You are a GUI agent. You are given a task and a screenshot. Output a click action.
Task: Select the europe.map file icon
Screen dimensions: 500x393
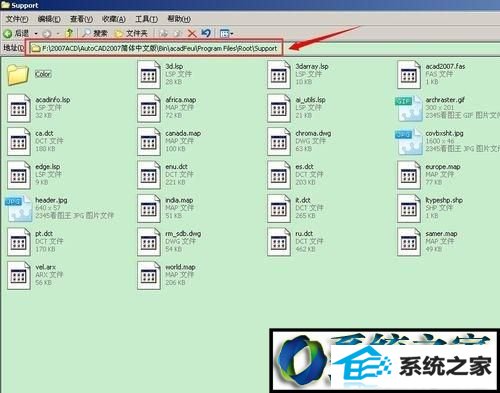click(409, 175)
